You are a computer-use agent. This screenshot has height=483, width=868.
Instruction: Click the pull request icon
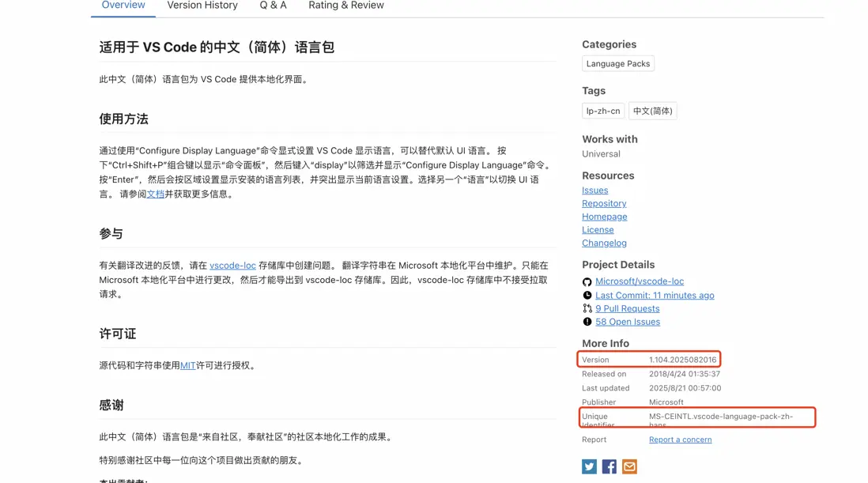587,308
